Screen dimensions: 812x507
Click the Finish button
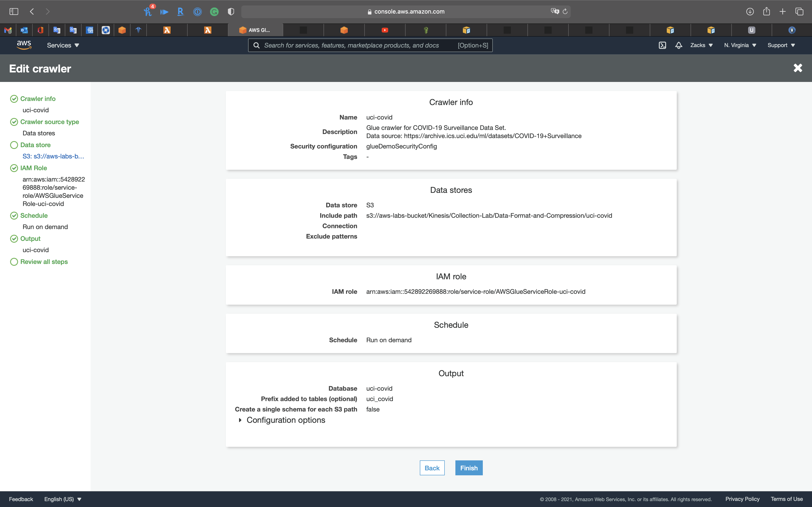pyautogui.click(x=469, y=468)
